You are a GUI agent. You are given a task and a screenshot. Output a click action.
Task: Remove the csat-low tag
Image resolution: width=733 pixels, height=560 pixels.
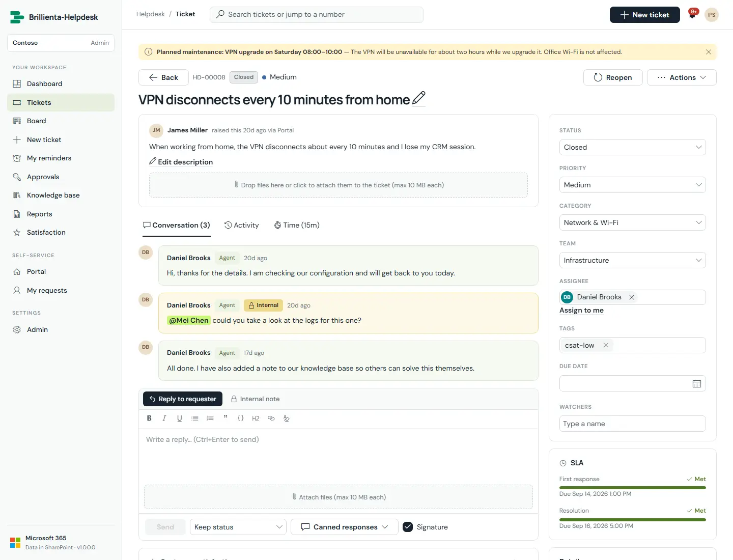tap(606, 345)
